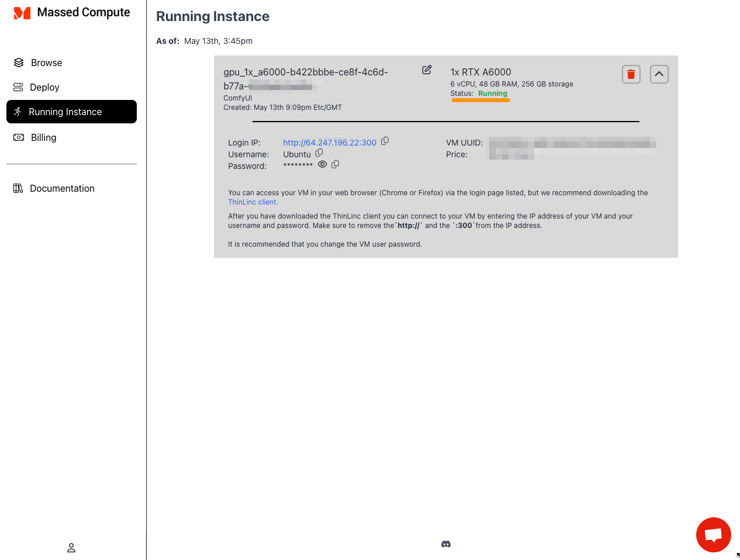Select Running Instance in sidebar
Screen dimensions: 740x560
[x=71, y=112]
